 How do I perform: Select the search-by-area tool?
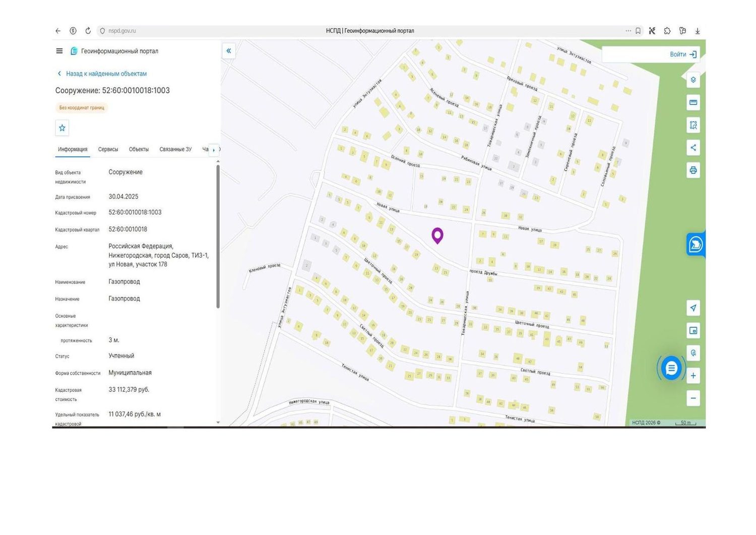click(x=693, y=125)
